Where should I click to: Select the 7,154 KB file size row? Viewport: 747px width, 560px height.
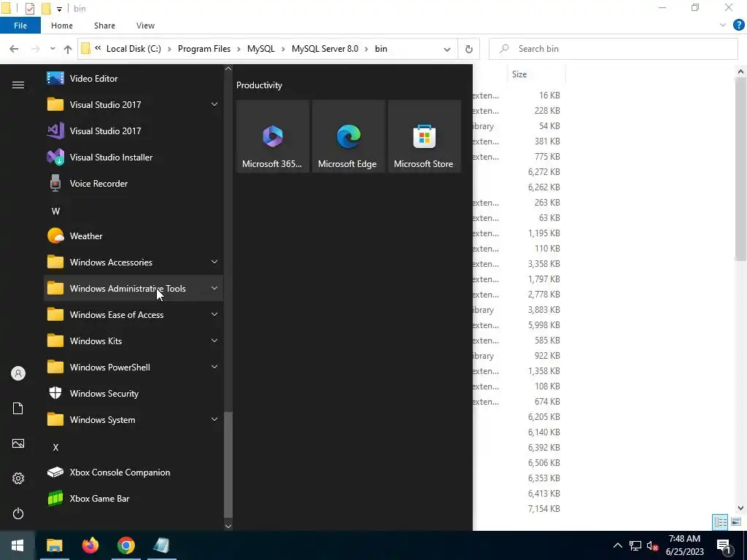tap(543, 509)
